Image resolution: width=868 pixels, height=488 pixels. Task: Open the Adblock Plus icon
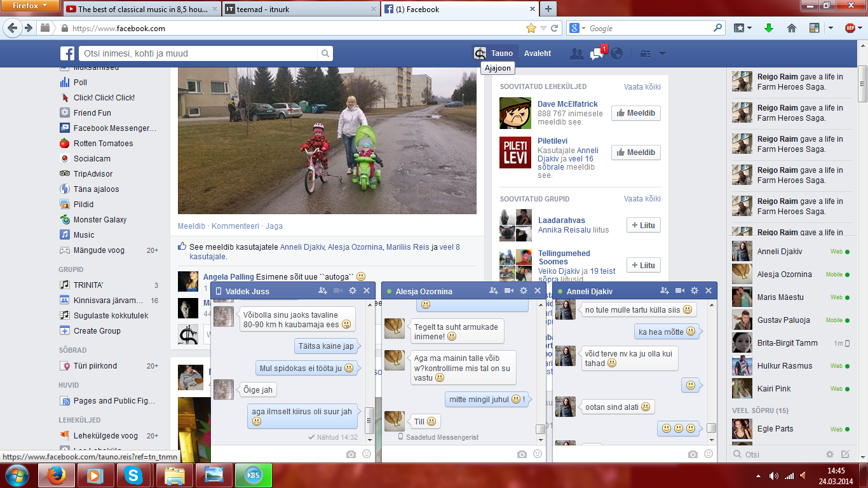[x=850, y=28]
